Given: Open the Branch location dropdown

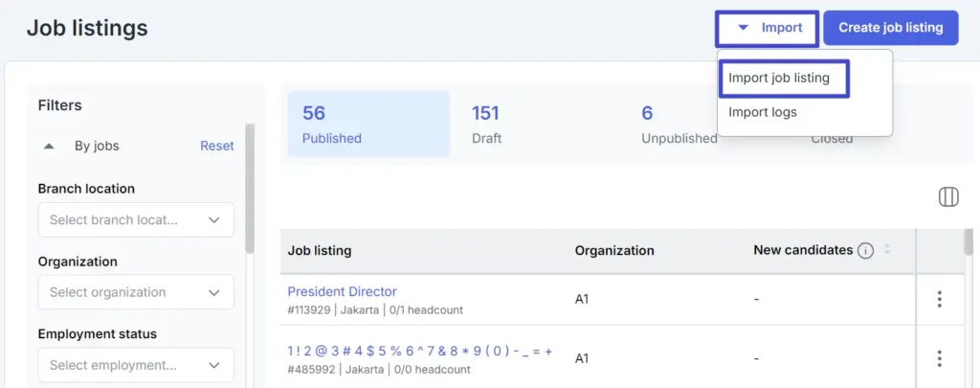Looking at the screenshot, I should pyautogui.click(x=136, y=219).
